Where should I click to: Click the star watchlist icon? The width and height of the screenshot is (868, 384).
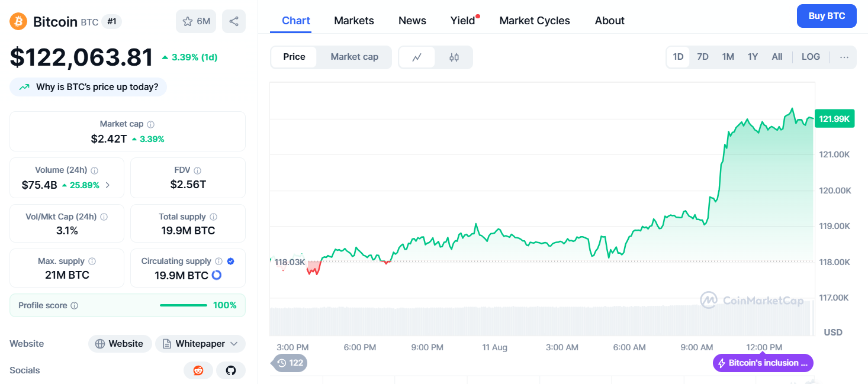coord(188,21)
